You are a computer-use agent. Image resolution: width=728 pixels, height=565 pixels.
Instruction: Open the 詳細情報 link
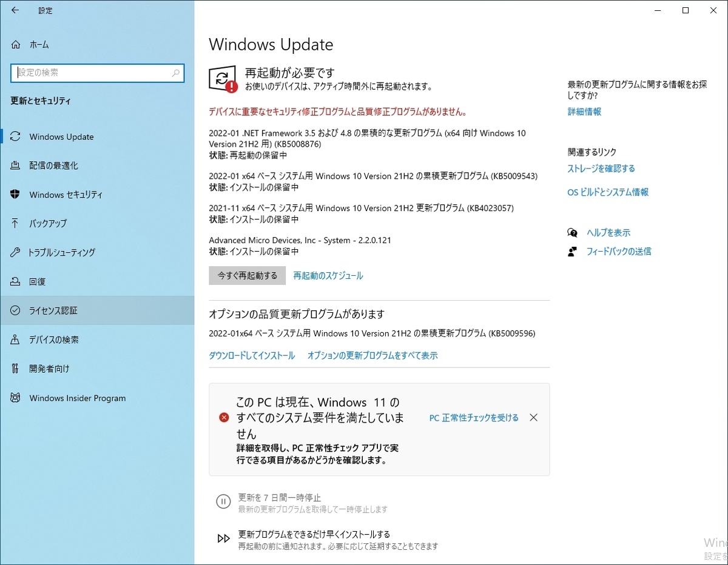pyautogui.click(x=584, y=112)
